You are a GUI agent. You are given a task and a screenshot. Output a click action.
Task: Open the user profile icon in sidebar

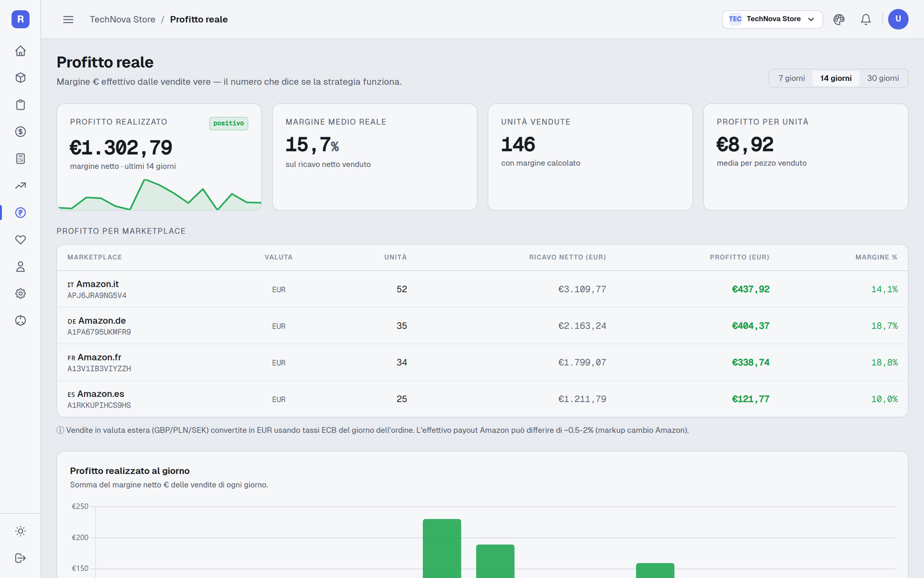pyautogui.click(x=21, y=267)
